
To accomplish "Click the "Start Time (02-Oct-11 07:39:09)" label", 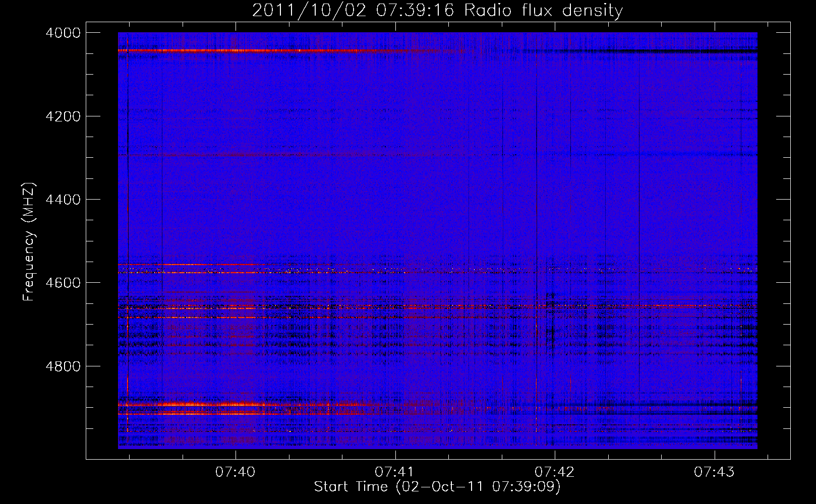I will click(x=437, y=487).
